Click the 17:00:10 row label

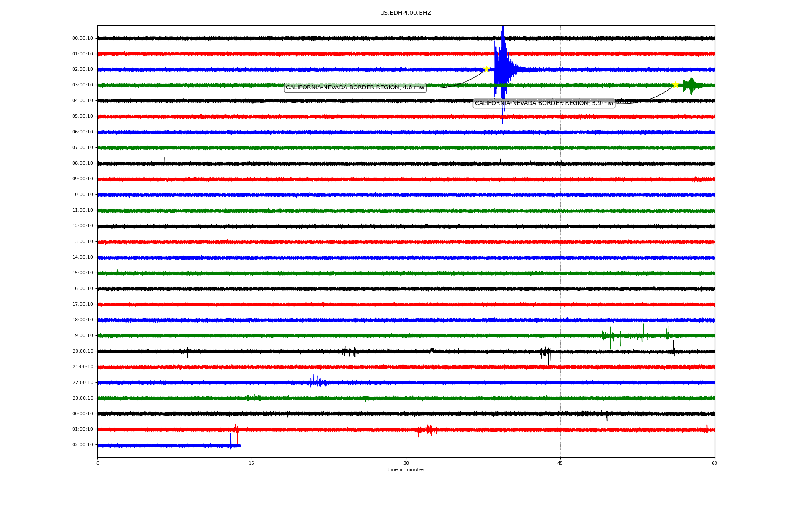[82, 304]
